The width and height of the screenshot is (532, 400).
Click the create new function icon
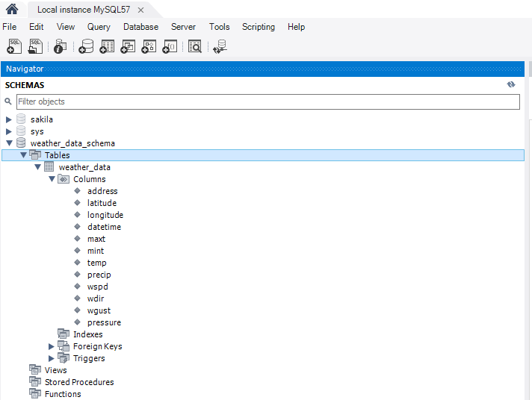170,46
